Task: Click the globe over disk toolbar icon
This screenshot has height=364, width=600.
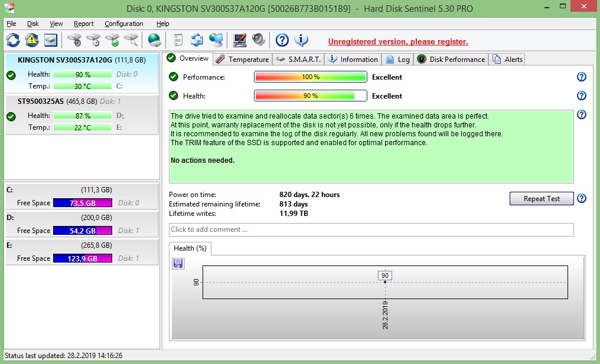Action: tap(155, 40)
